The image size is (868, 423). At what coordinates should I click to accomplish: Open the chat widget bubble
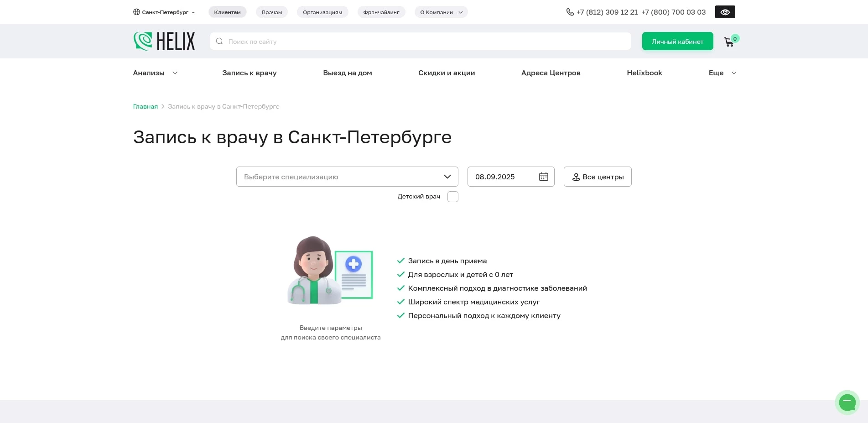tap(847, 402)
